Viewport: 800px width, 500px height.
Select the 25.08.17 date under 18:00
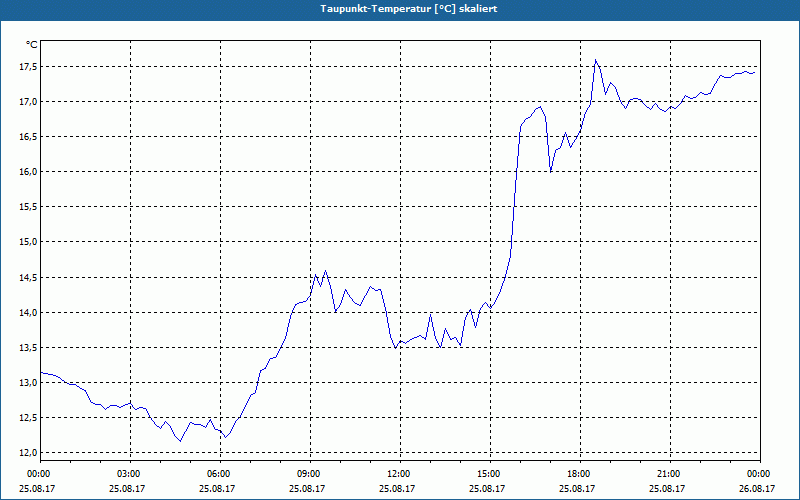(x=577, y=488)
